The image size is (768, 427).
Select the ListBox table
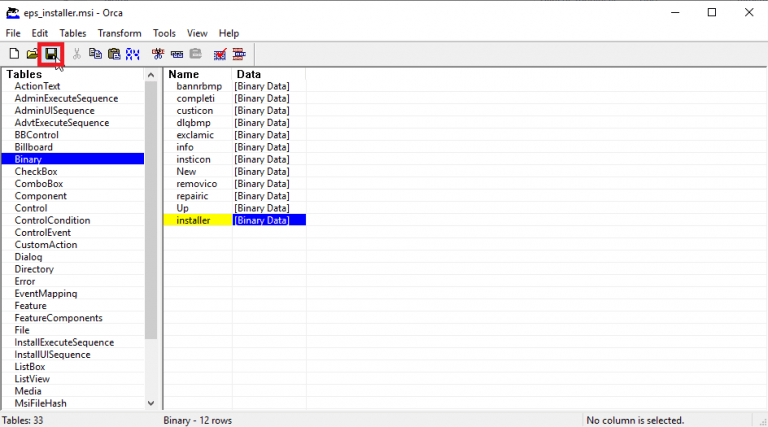29,367
